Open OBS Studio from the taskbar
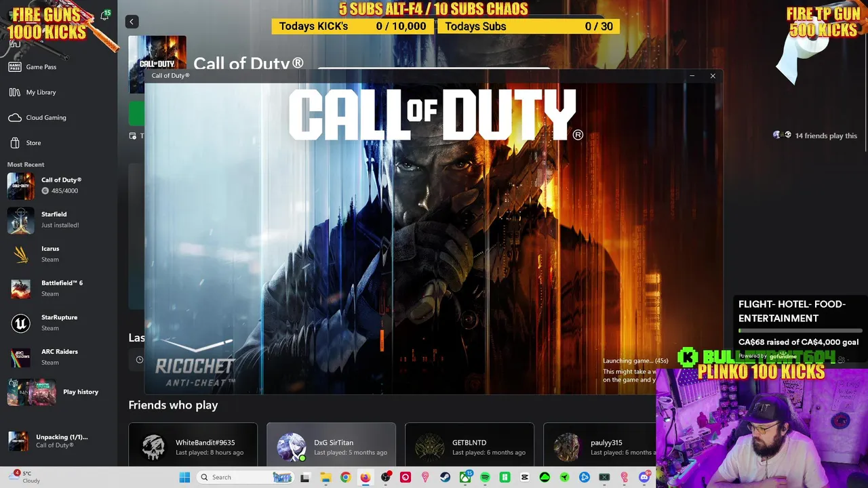This screenshot has height=488, width=868. pos(386,477)
